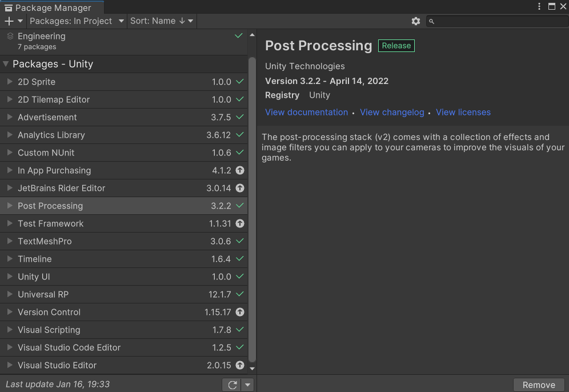Expand the 2D Tilemap Editor arrow
The width and height of the screenshot is (569, 392).
point(10,99)
